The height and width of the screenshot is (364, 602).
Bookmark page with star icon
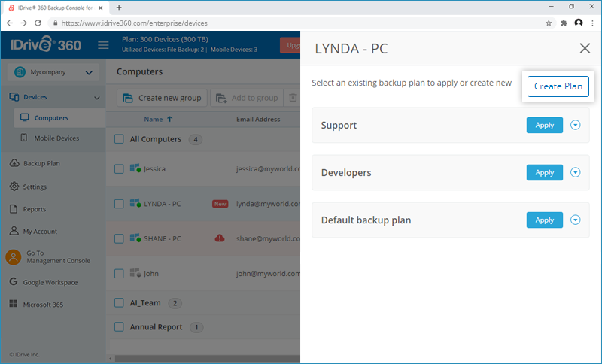tap(549, 23)
